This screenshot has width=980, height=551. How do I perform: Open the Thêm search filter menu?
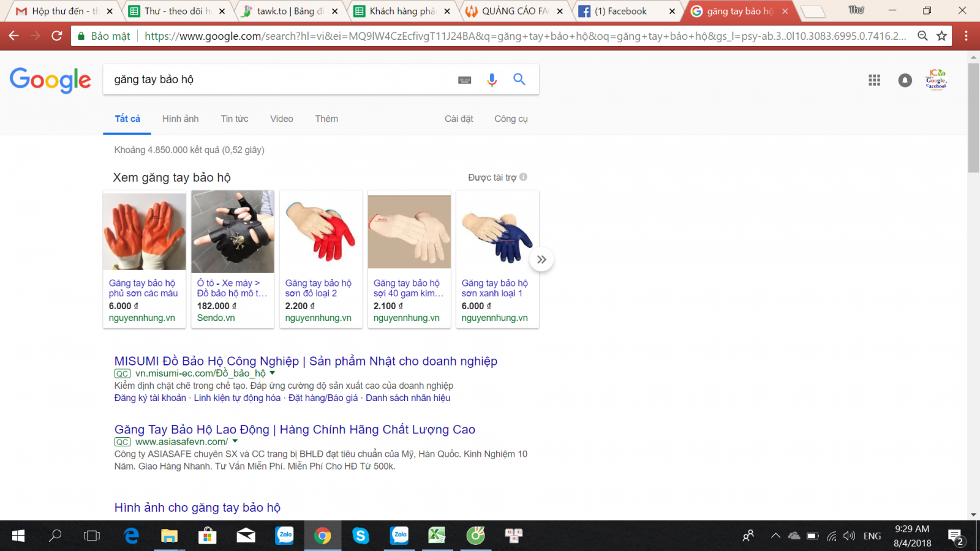[326, 119]
